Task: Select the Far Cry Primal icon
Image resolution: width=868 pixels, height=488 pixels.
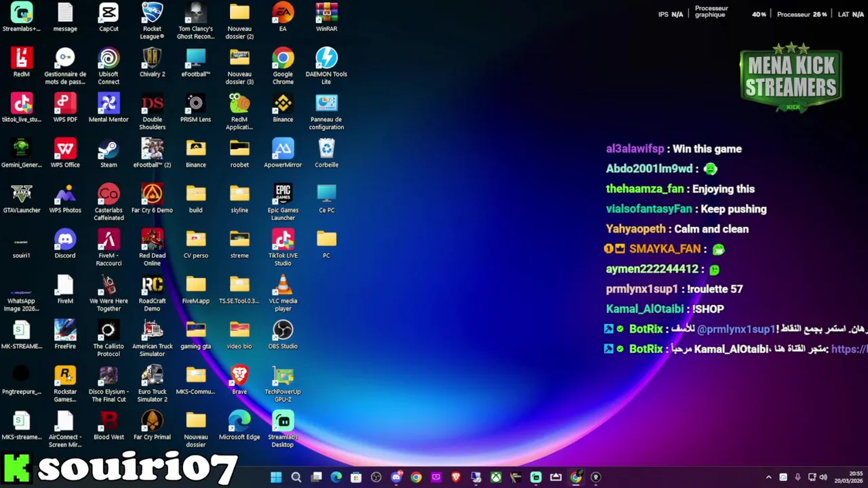Action: (x=152, y=426)
